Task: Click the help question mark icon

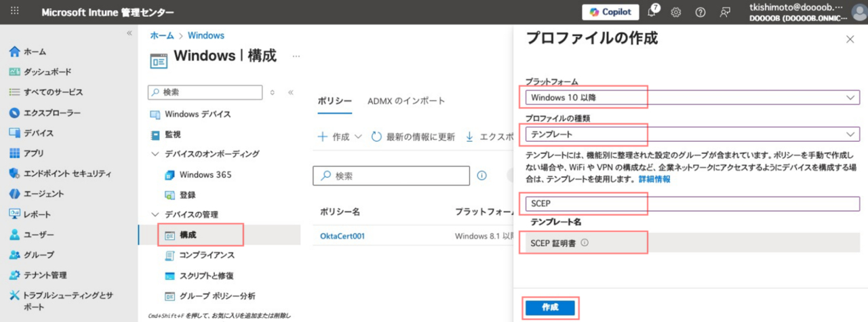Action: click(x=701, y=12)
